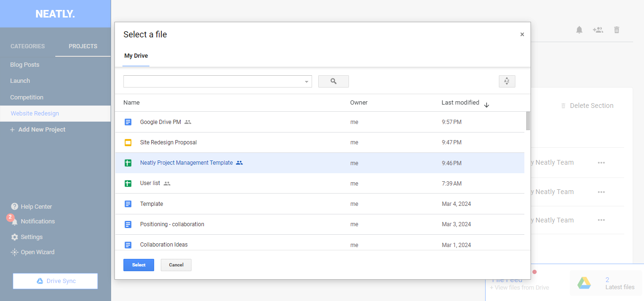Viewport: 644px width, 301px height.
Task: Sort files by the Owner column header
Action: 359,103
